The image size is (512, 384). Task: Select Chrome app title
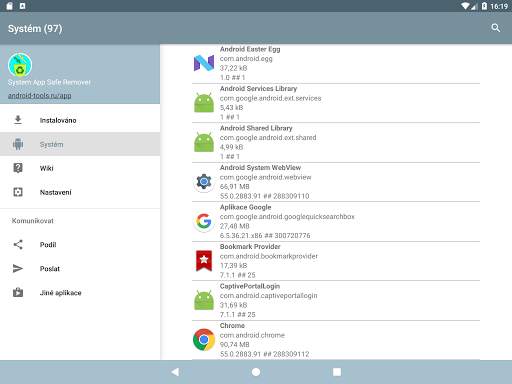[x=232, y=325]
